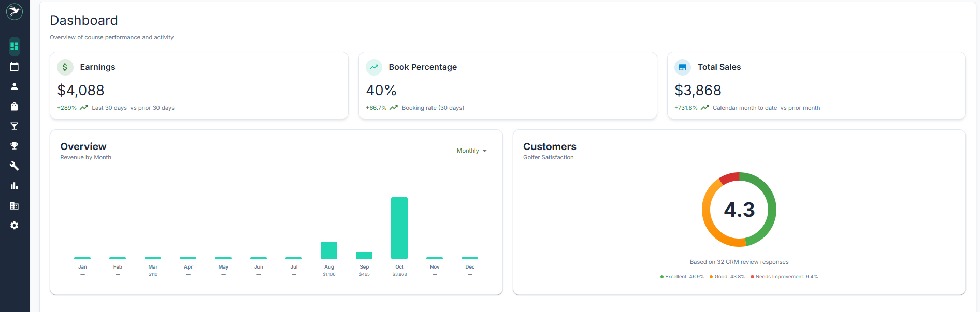Click 'Last 30 days vs prior 30 days' text
This screenshot has height=312, width=980.
pyautogui.click(x=133, y=108)
